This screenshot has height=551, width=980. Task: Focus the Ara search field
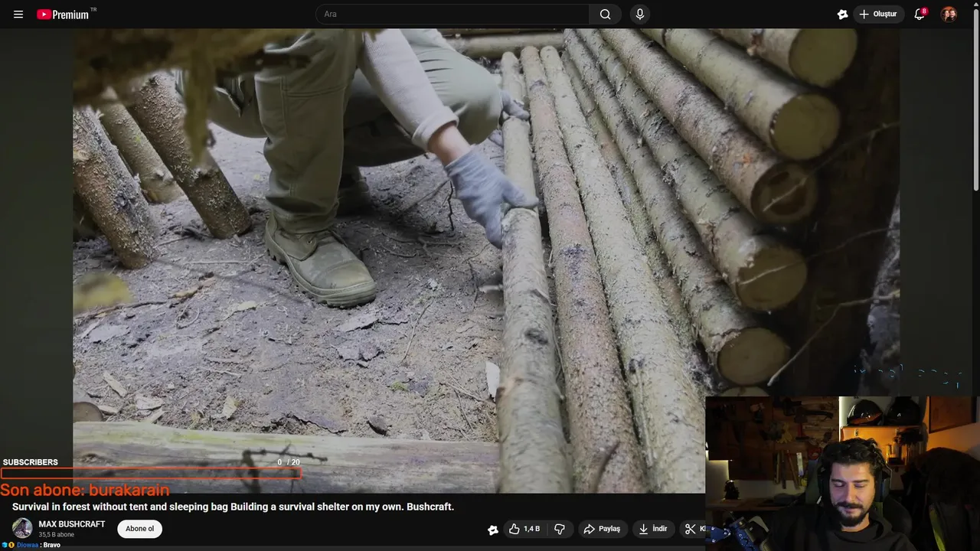point(452,15)
